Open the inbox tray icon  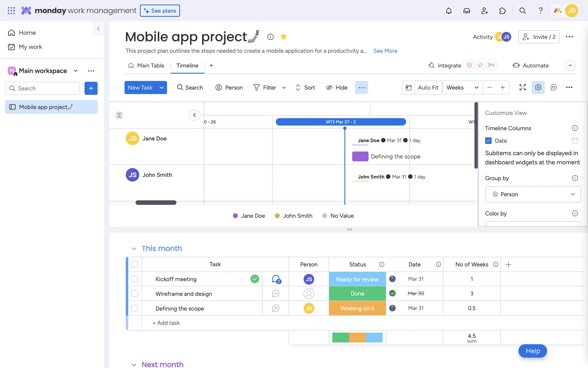coord(466,11)
